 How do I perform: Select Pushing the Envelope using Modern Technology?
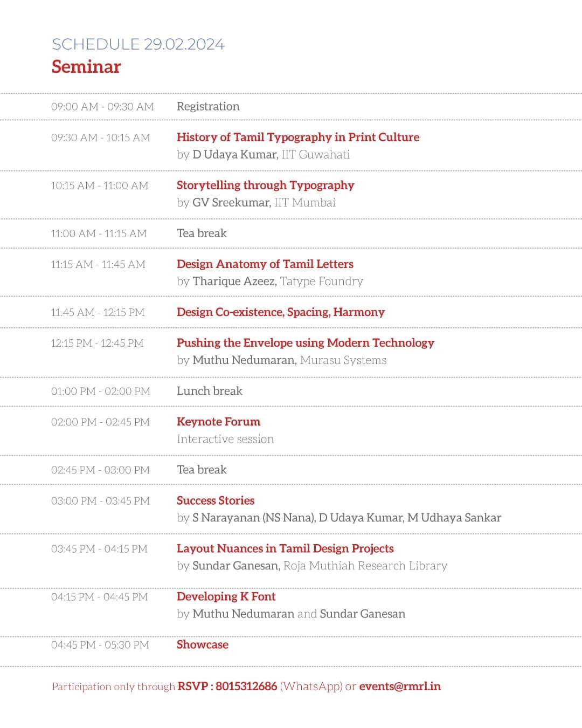pos(305,342)
